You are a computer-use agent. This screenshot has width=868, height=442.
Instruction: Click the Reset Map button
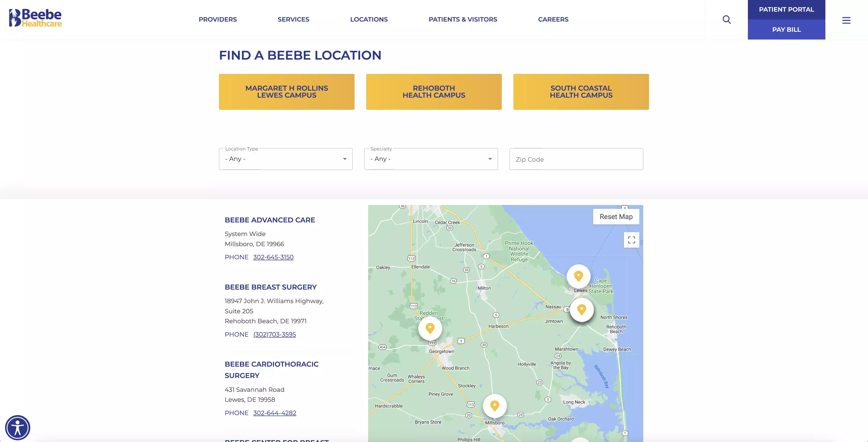616,217
